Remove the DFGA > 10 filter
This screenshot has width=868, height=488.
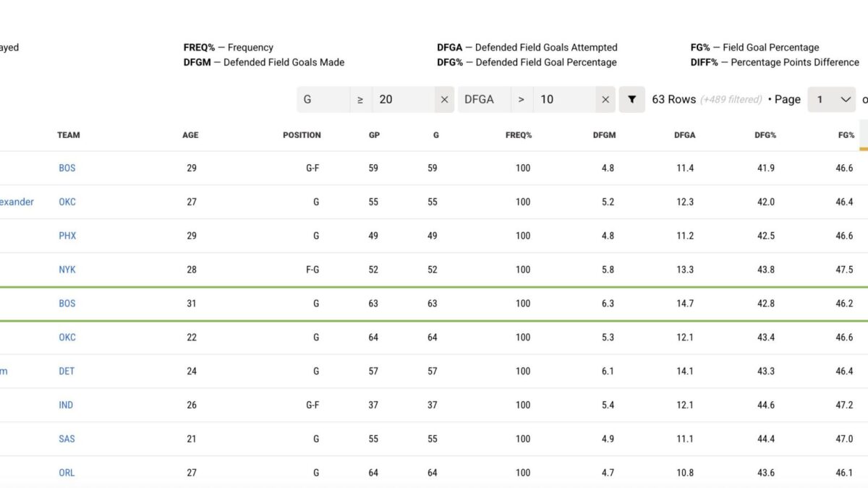point(605,99)
